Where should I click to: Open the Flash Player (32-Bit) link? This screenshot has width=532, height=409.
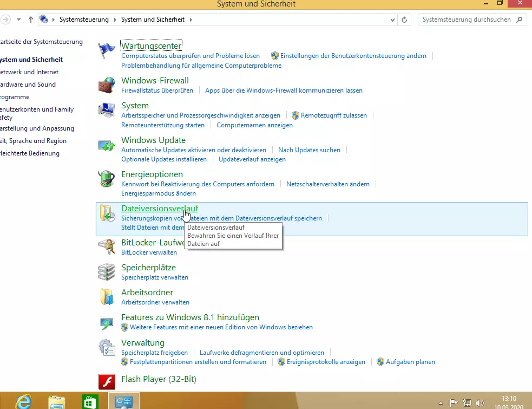tap(159, 379)
